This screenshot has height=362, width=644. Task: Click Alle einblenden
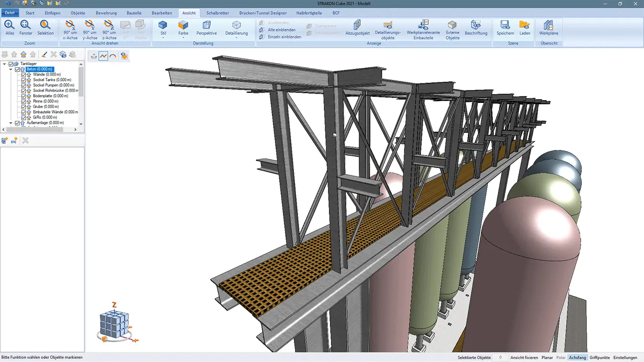[x=281, y=30]
